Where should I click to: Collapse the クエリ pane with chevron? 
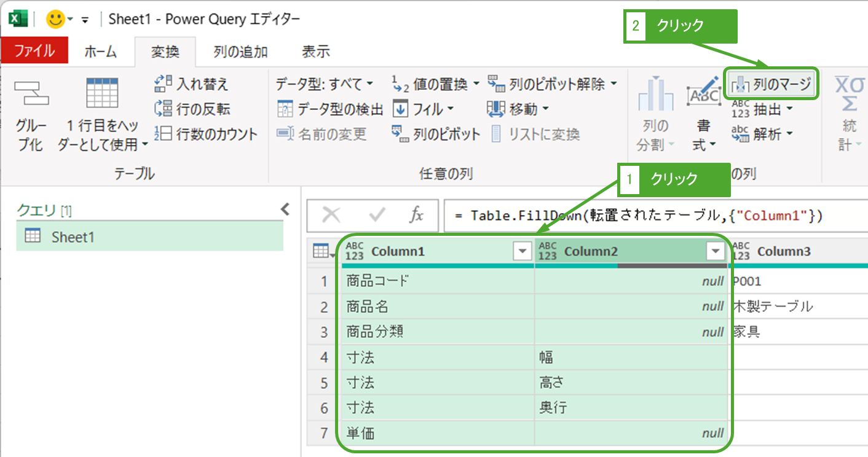point(285,209)
